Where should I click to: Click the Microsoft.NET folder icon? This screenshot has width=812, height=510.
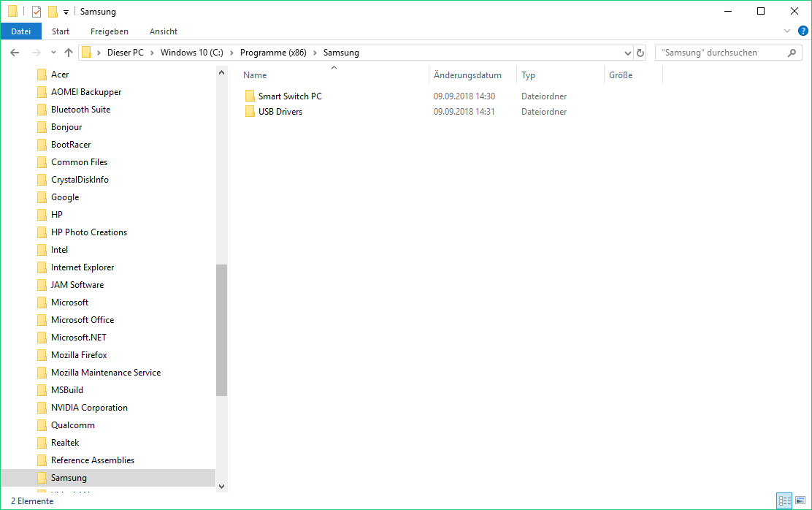[42, 338]
